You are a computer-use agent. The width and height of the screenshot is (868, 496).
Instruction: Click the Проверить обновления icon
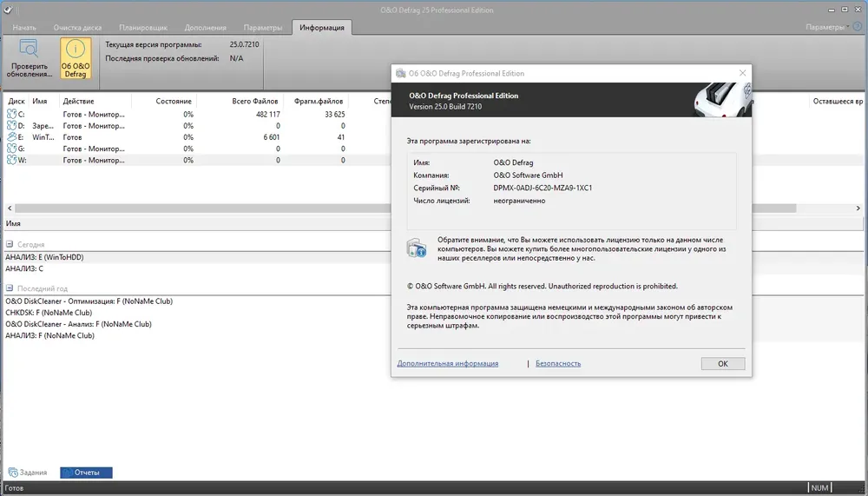29,49
